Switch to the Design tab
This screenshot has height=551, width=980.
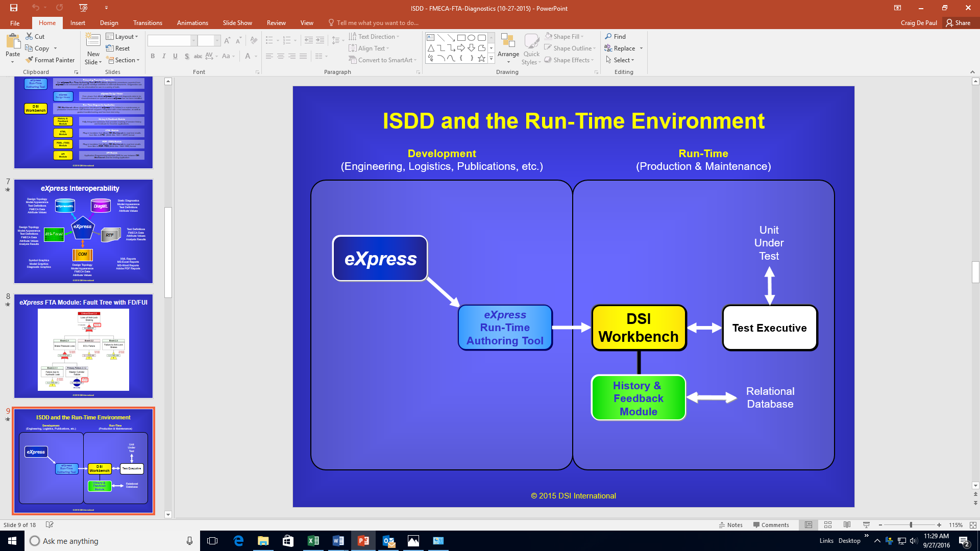pyautogui.click(x=109, y=23)
